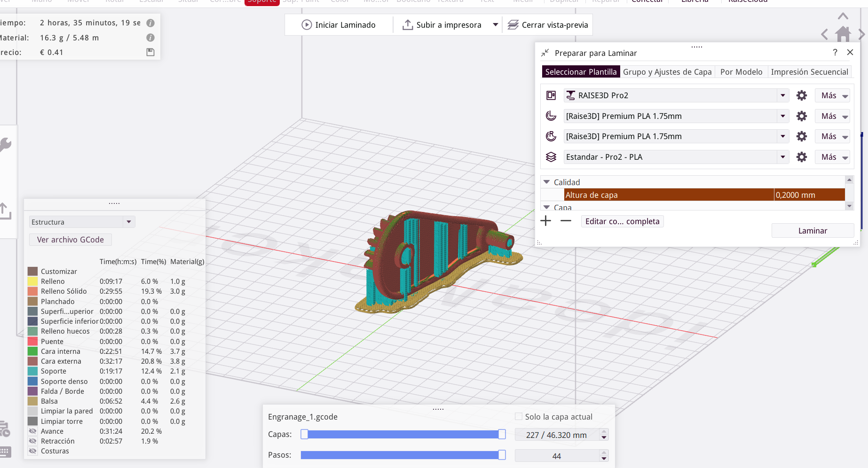This screenshot has width=868, height=468.
Task: Open help question mark in Preparar para Laminar
Action: (835, 53)
